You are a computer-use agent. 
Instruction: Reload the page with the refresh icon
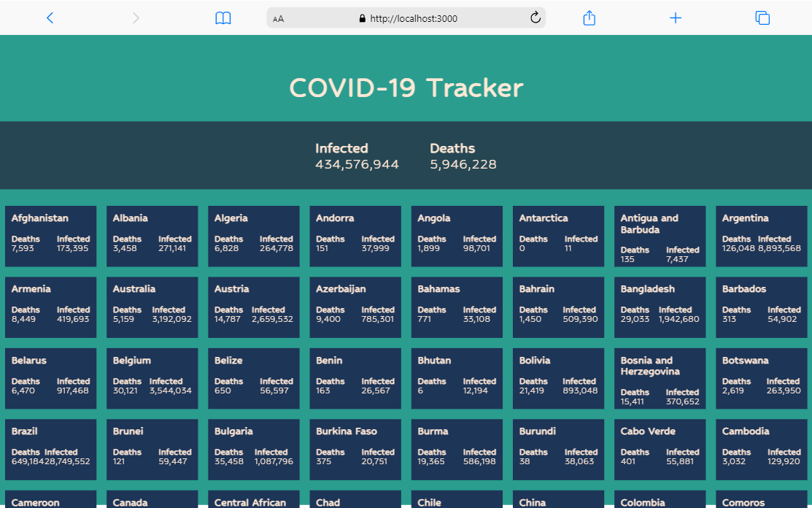pos(535,18)
